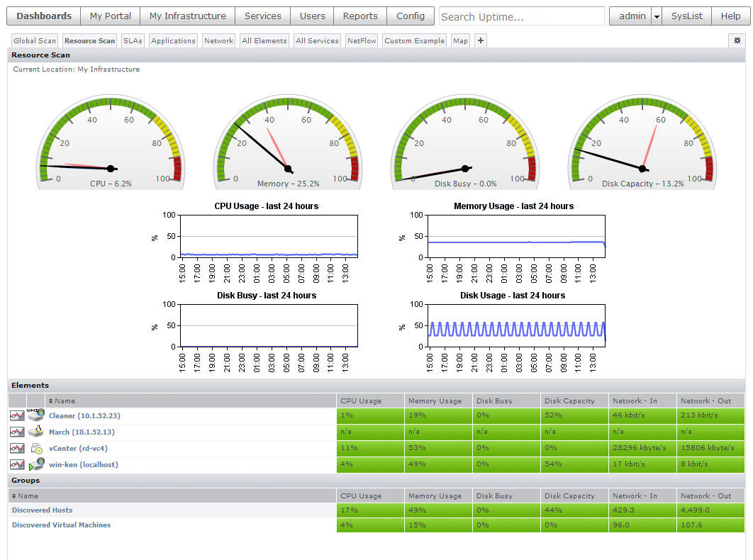Click the win-ken monitoring station icon
Viewport: 753px width, 560px height.
coord(36,464)
